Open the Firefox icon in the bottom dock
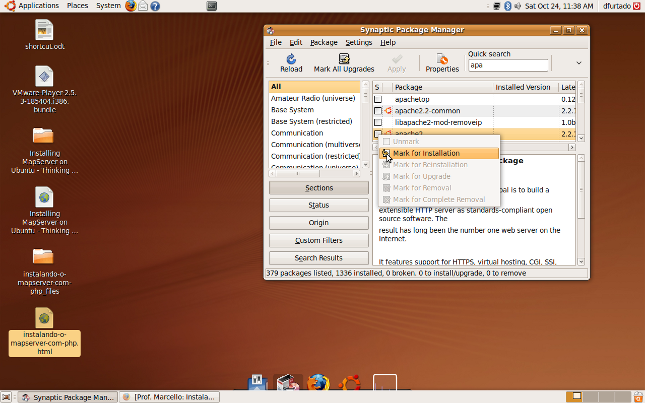This screenshot has height=403, width=645. pos(318,382)
